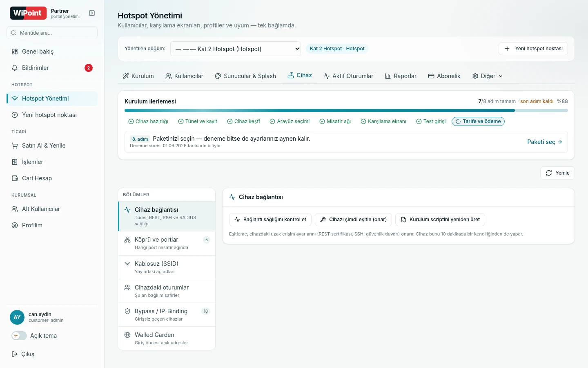Click the Kurulum ilerlemesi progress bar
The height and width of the screenshot is (368, 588).
[x=346, y=110]
